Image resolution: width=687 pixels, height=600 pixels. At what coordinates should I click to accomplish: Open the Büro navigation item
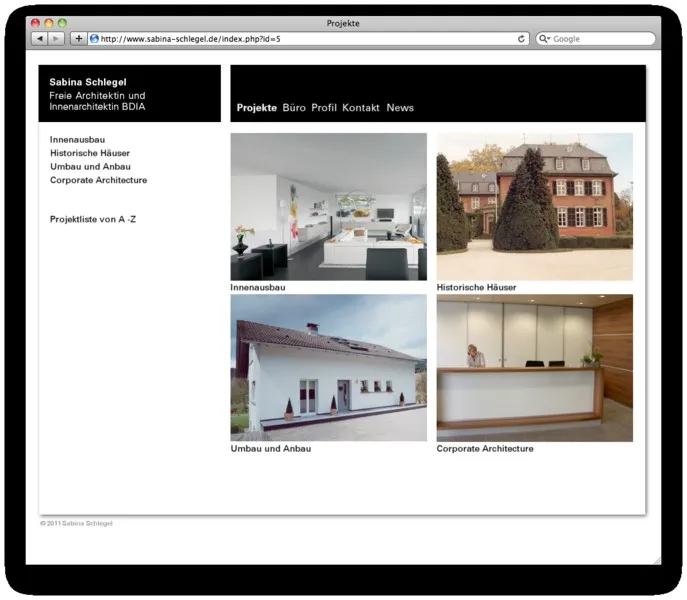(x=294, y=108)
